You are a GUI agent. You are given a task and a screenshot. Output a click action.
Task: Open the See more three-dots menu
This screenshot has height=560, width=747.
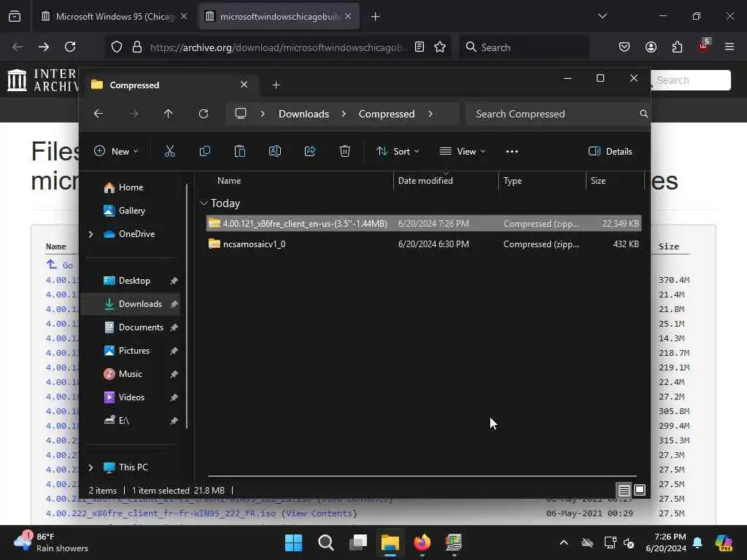pos(511,152)
